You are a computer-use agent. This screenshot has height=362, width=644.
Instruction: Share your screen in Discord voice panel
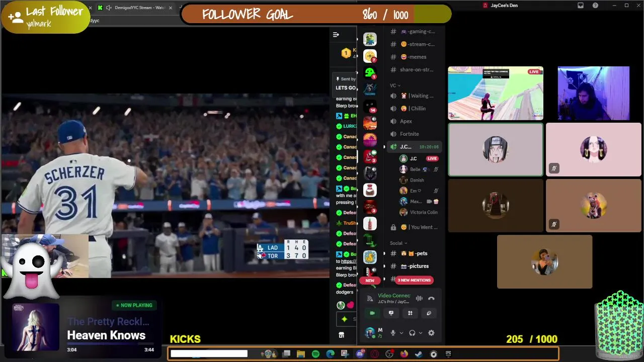[x=391, y=313]
